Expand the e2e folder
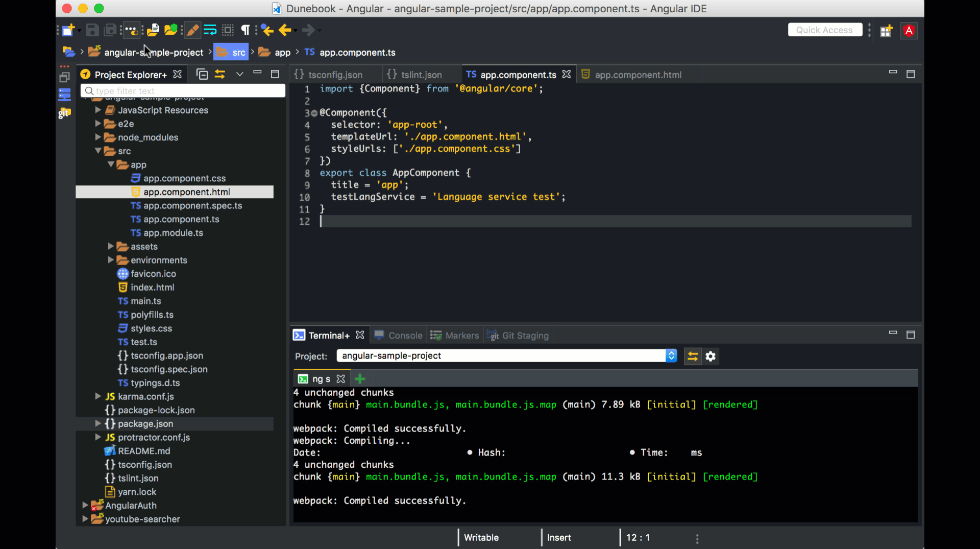This screenshot has height=549, width=980. [98, 124]
